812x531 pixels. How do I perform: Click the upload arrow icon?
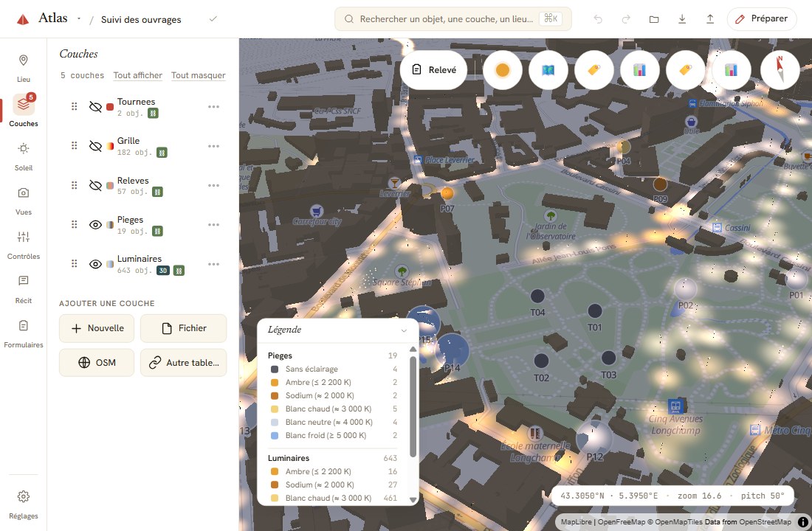[x=710, y=19]
